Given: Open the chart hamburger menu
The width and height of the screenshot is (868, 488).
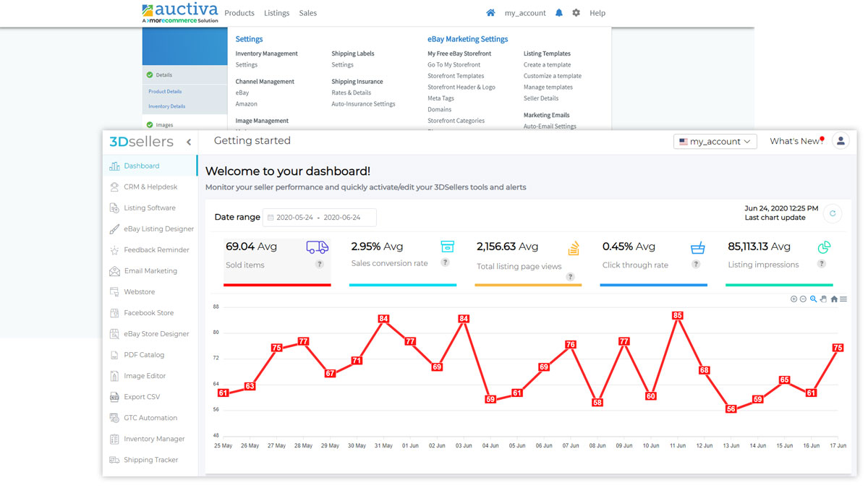Looking at the screenshot, I should [x=843, y=299].
